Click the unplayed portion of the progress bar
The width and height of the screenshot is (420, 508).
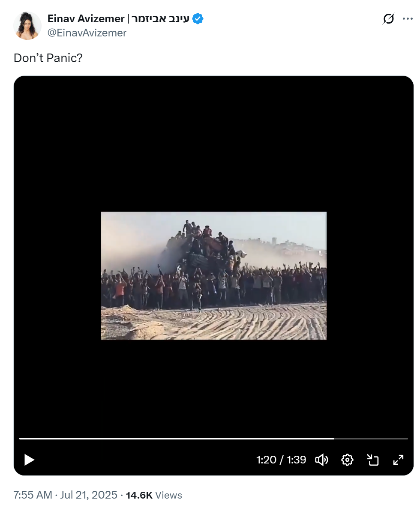(371, 438)
